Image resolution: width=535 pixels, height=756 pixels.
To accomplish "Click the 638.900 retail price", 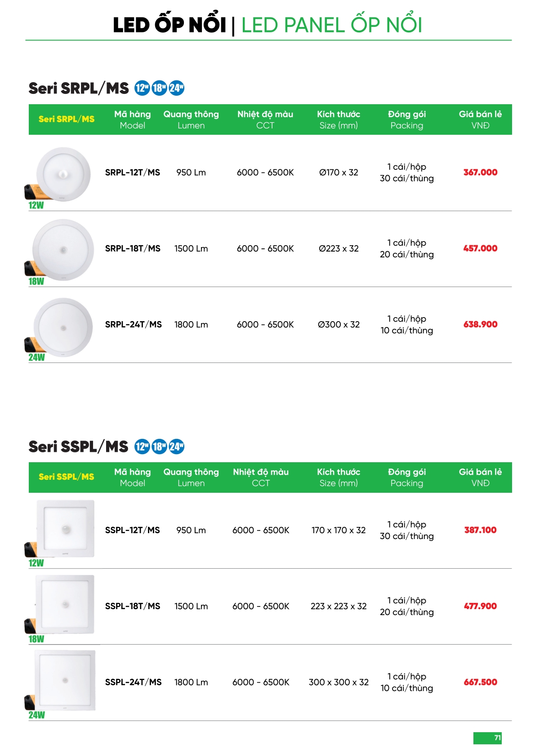I will point(480,324).
